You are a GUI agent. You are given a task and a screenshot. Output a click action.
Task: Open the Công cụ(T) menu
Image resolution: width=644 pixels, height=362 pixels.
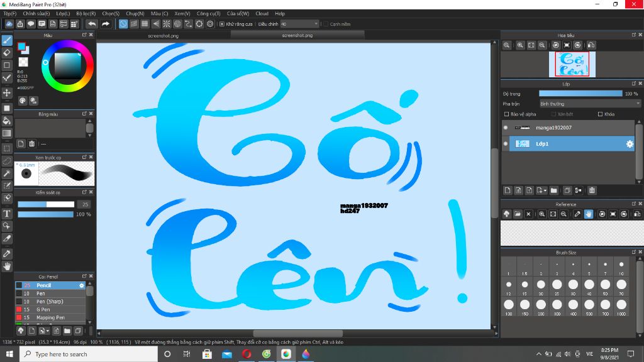(x=208, y=14)
